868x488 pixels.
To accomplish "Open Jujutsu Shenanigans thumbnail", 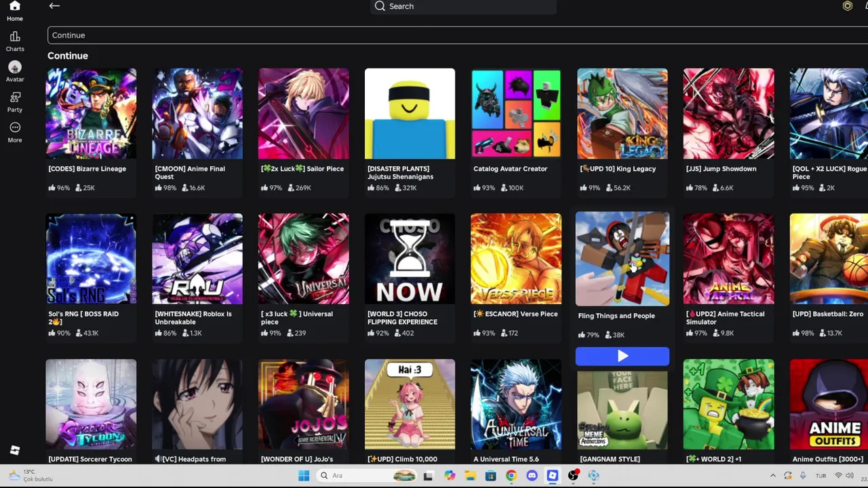I will click(410, 114).
